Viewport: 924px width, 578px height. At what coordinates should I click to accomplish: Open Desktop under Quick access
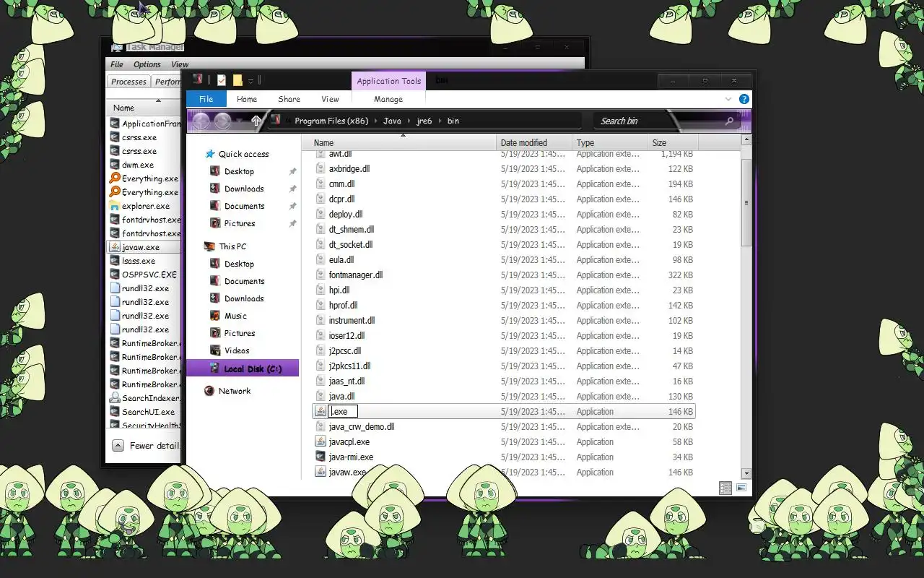pos(239,171)
